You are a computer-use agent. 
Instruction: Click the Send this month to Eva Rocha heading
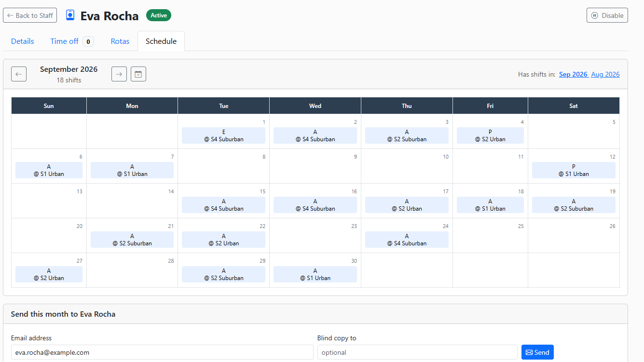pos(63,314)
